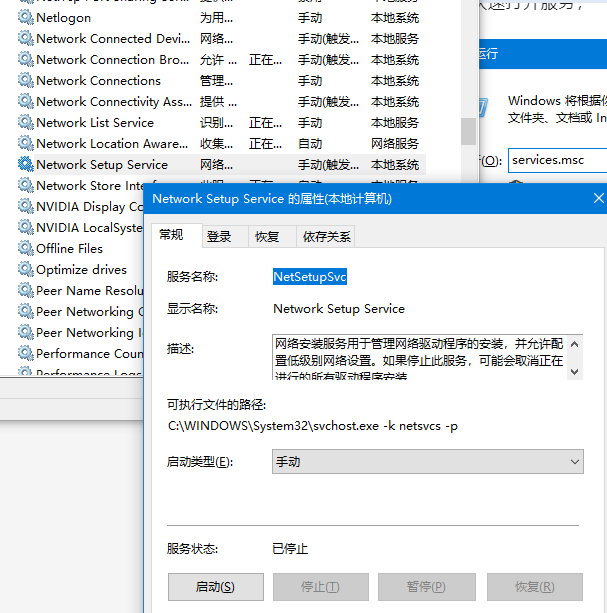Click the selected NetSetupSvc service name text
Screen dimensions: 607x613
[x=310, y=277]
